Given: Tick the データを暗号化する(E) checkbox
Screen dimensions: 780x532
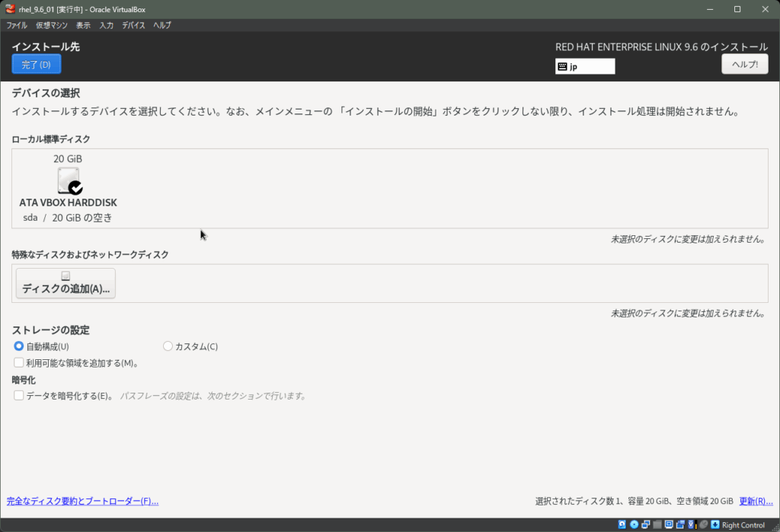Looking at the screenshot, I should pyautogui.click(x=19, y=395).
